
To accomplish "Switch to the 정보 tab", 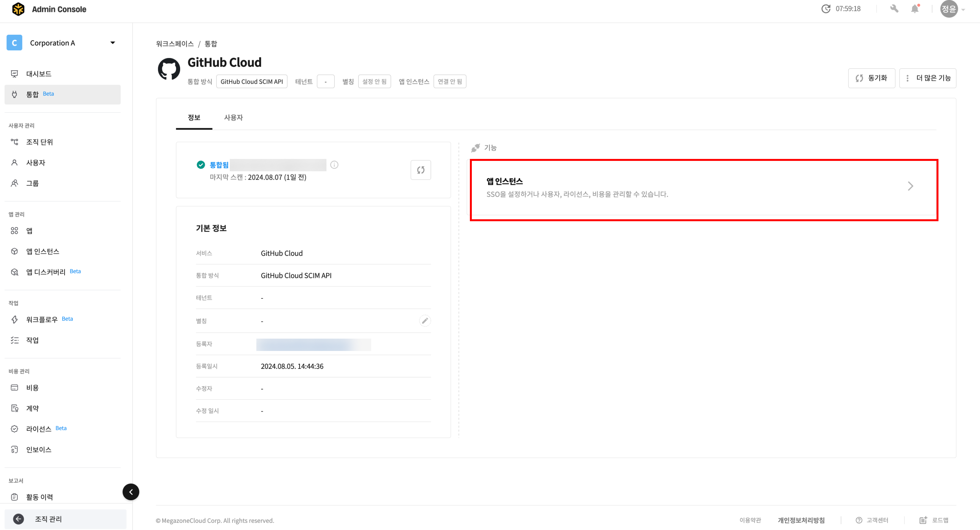I will 194,117.
